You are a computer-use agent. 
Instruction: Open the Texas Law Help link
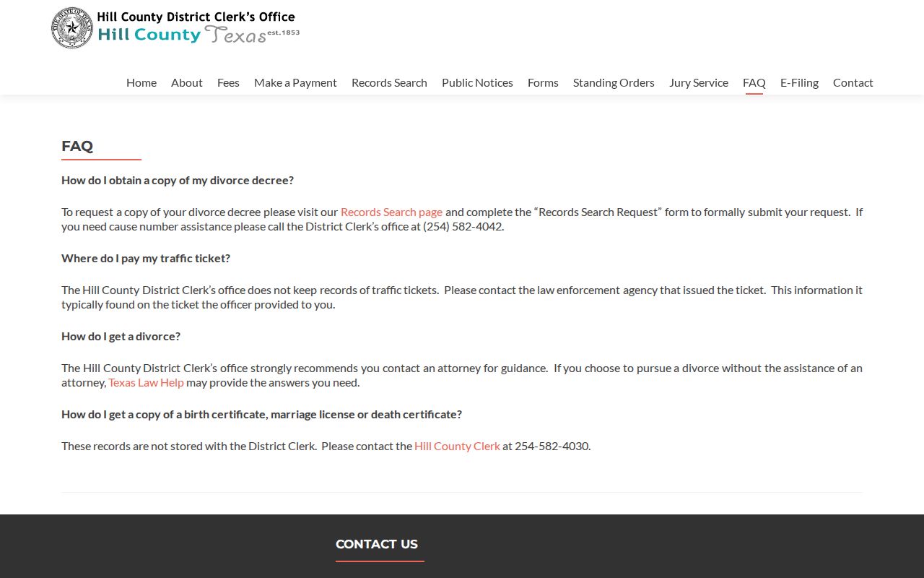click(146, 382)
